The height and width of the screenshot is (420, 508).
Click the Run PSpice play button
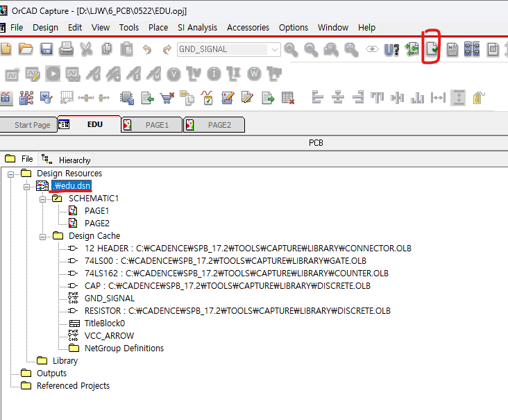pyautogui.click(x=53, y=74)
